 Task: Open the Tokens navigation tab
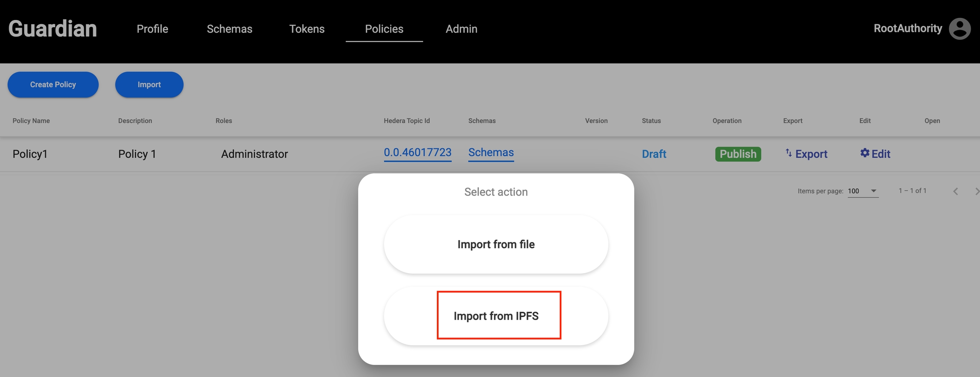click(x=307, y=29)
